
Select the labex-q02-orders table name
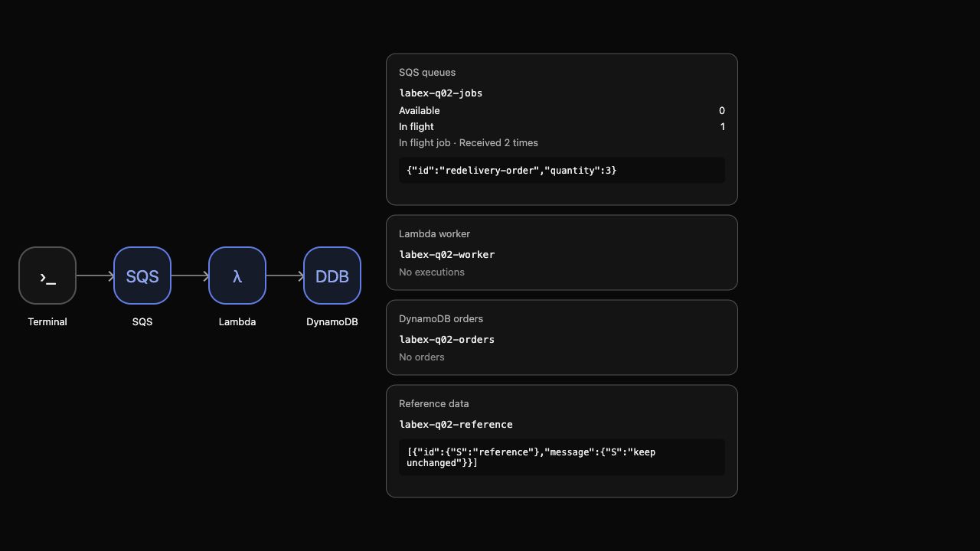click(x=447, y=340)
